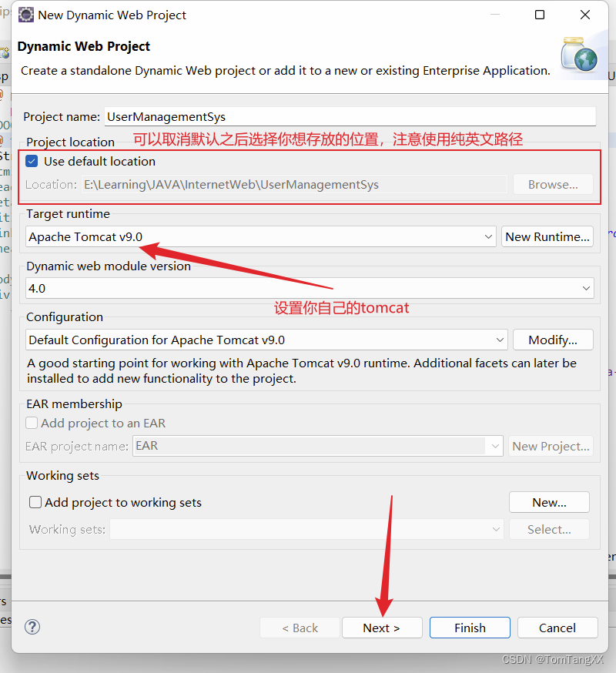Click the configuration description text
The image size is (616, 673).
click(301, 371)
